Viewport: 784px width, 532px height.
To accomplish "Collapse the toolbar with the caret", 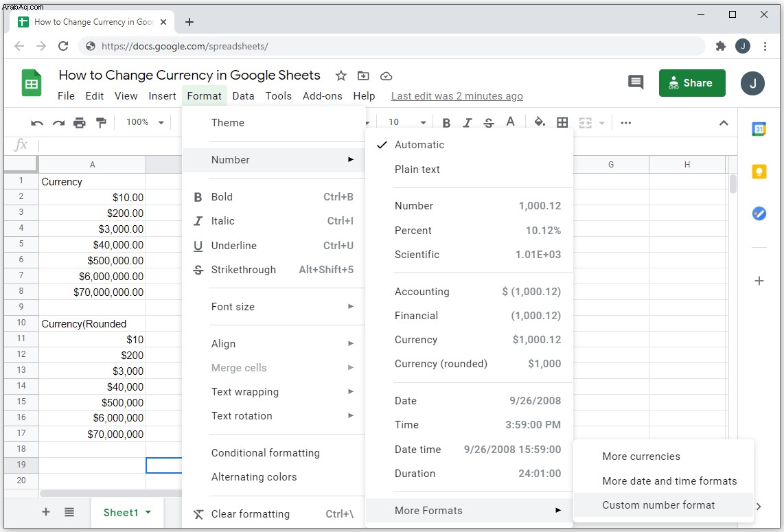I will [724, 122].
